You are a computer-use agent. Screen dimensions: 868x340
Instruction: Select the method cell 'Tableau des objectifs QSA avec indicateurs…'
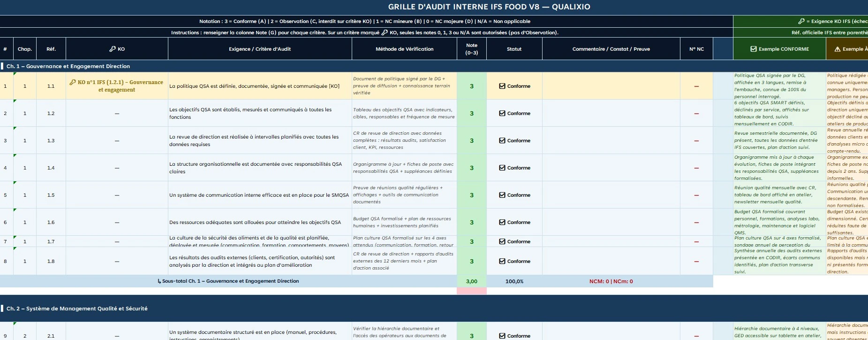[x=404, y=113]
